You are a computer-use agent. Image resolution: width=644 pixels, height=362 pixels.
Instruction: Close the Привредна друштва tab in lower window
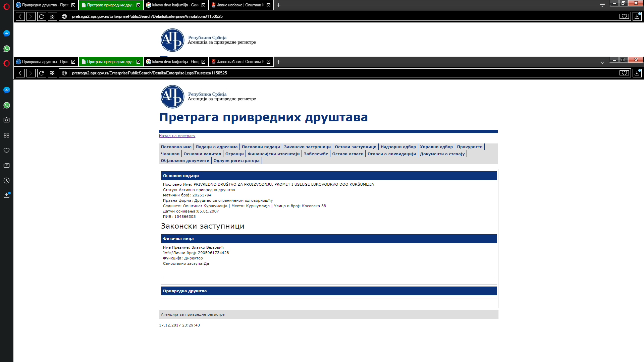click(x=73, y=62)
